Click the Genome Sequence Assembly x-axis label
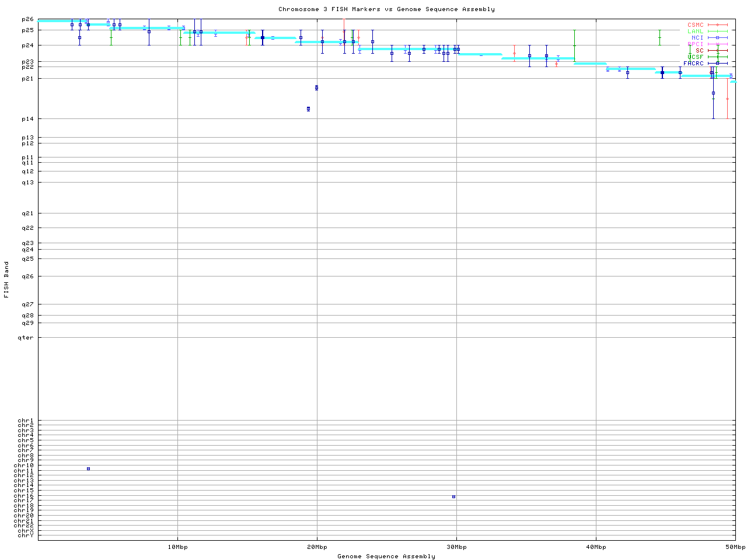The height and width of the screenshot is (560, 747). click(x=386, y=556)
